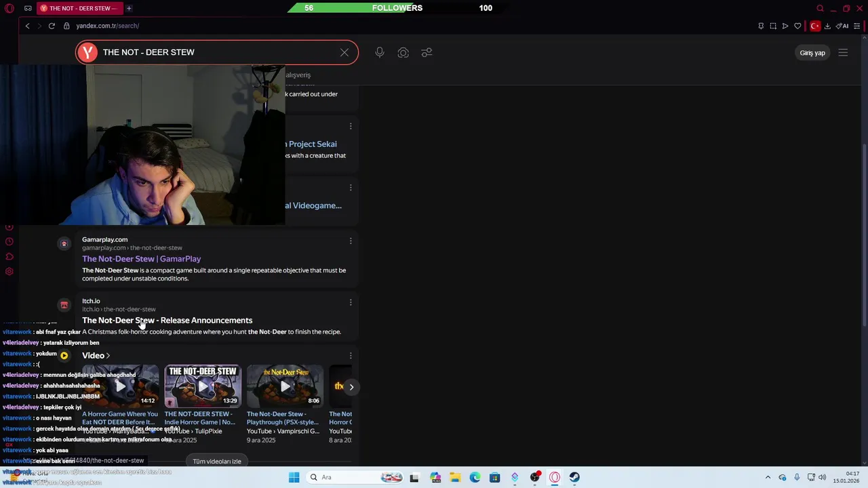This screenshot has height=488, width=868.
Task: Open the Opera main menu icon
Action: click(x=9, y=8)
